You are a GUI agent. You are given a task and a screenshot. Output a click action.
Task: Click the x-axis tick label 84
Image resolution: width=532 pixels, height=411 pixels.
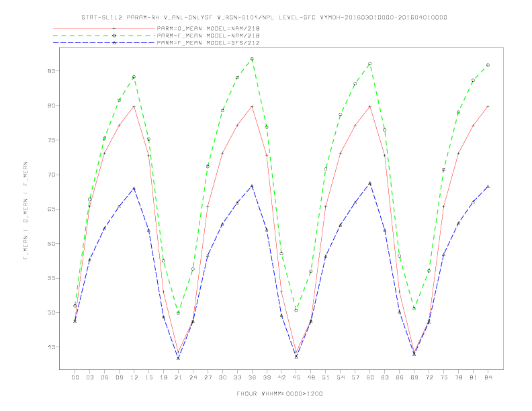(x=488, y=377)
